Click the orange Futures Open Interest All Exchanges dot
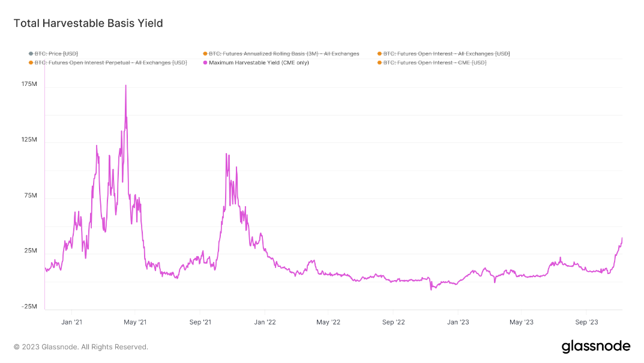The height and width of the screenshot is (363, 644). [379, 54]
